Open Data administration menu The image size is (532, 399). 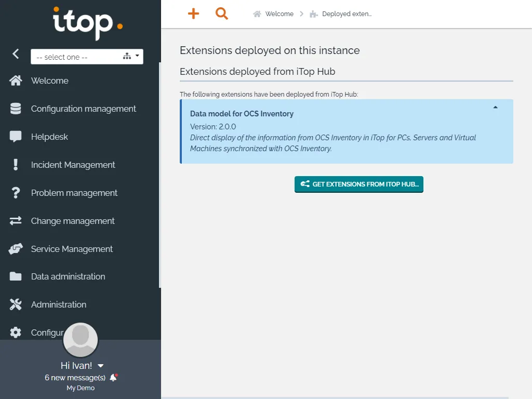pos(68,276)
